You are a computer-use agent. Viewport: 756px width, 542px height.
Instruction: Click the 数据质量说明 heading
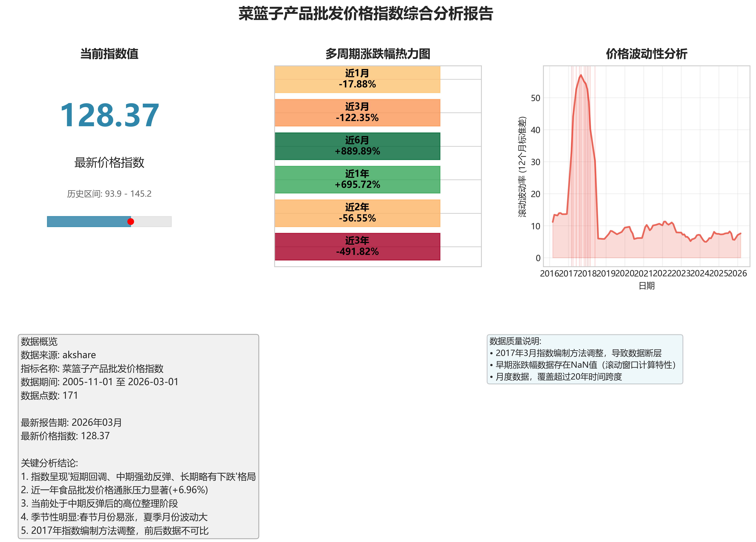(515, 341)
